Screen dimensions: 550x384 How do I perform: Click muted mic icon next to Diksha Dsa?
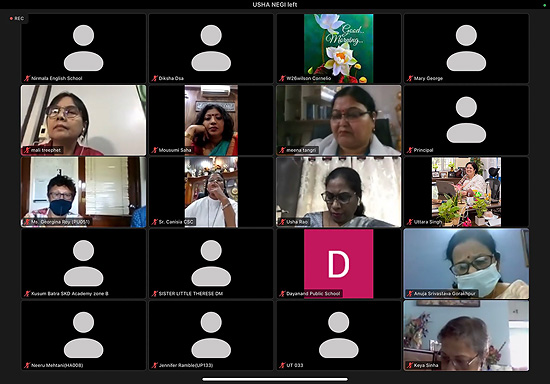155,78
